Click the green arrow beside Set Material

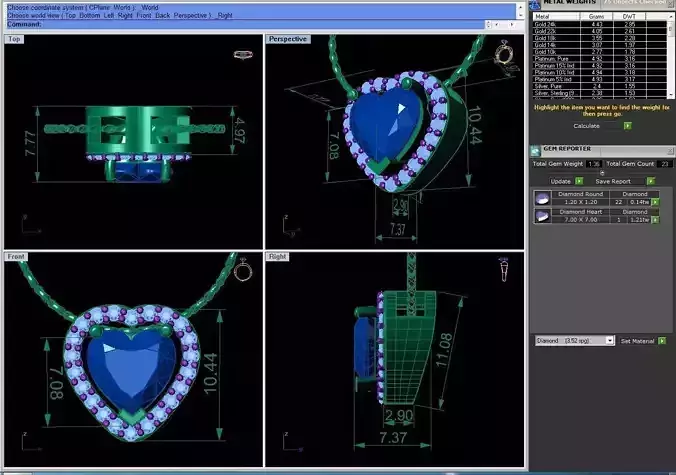click(x=662, y=341)
